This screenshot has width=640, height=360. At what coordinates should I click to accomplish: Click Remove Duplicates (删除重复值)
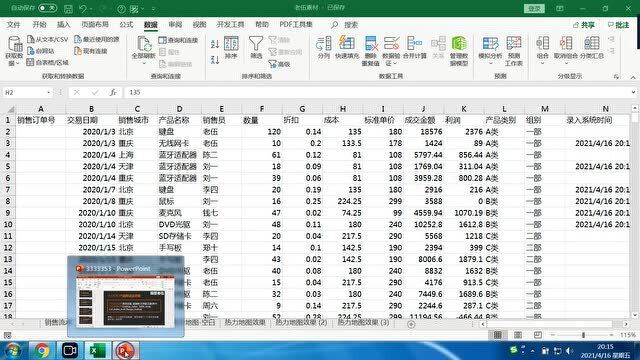[371, 51]
